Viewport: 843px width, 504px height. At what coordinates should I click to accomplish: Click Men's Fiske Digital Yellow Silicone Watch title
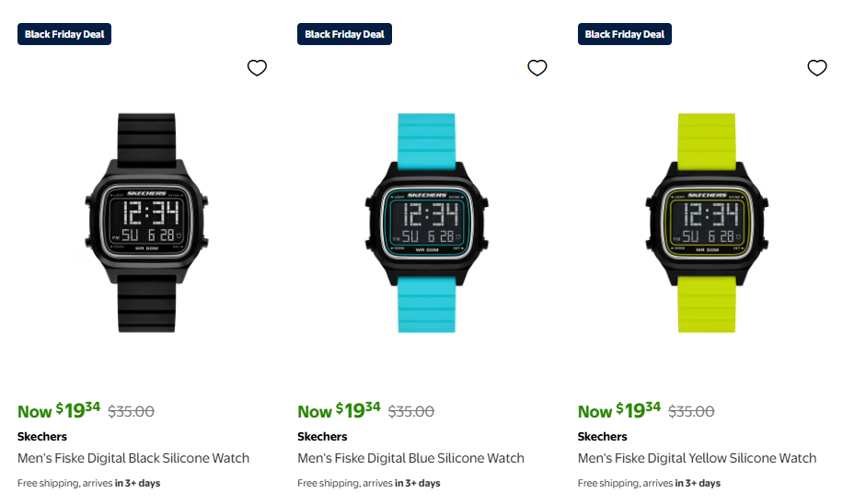point(697,458)
